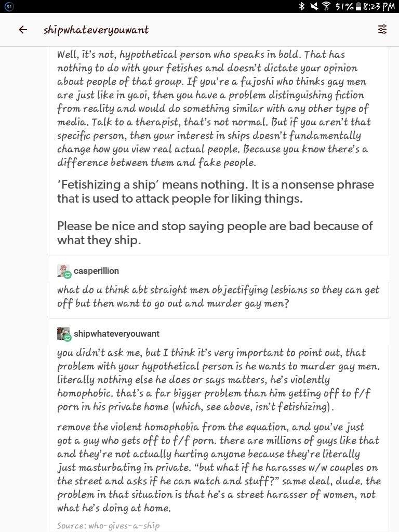Tap shipwhateveryouwant's reblog avatar
This screenshot has width=399, height=532.
click(63, 334)
